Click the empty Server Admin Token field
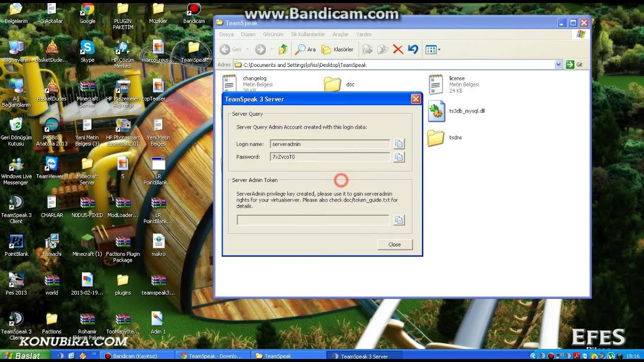Viewport: 644px width, 362px height. pos(313,220)
